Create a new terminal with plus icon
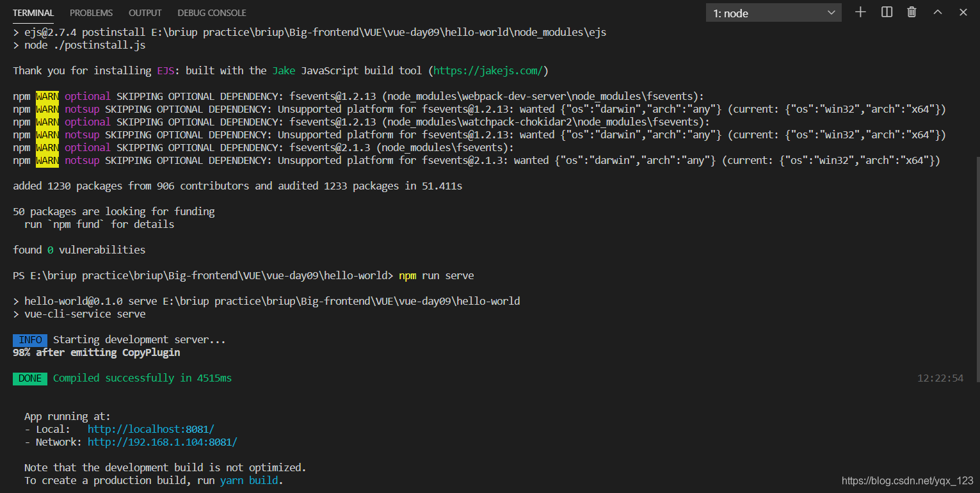980x493 pixels. coord(860,12)
